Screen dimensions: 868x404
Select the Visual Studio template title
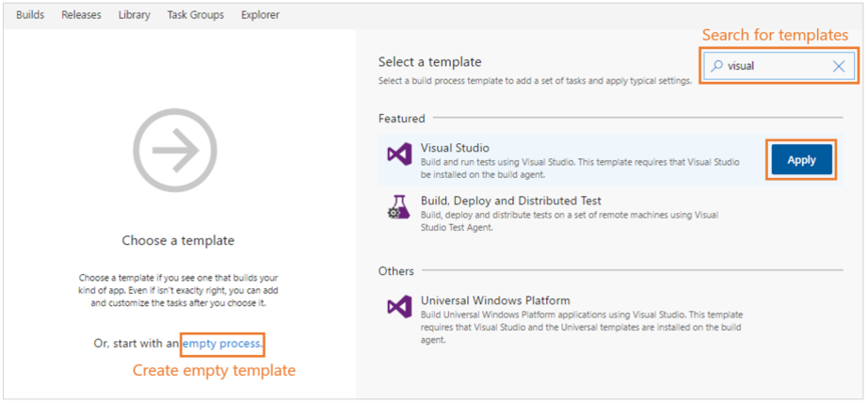[x=455, y=148]
